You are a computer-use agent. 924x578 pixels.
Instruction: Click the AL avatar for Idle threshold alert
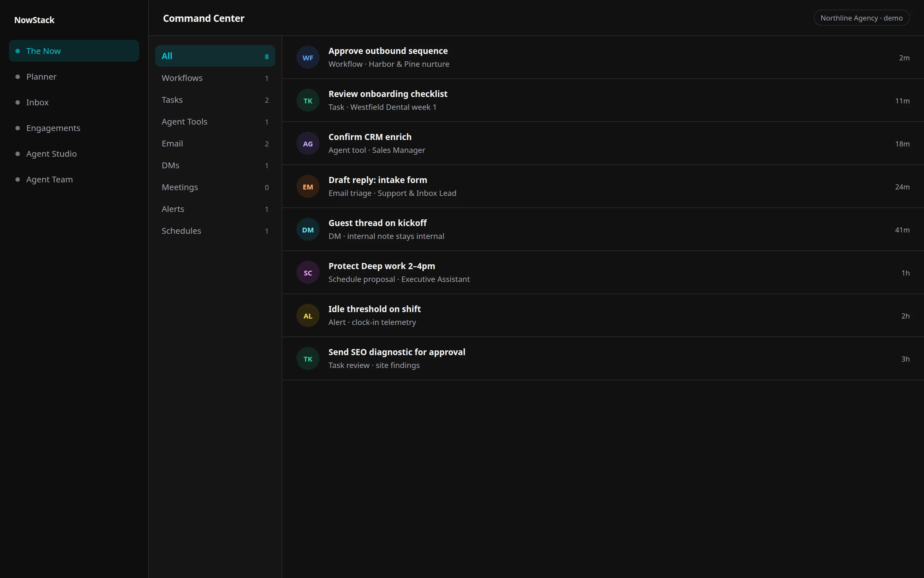308,315
